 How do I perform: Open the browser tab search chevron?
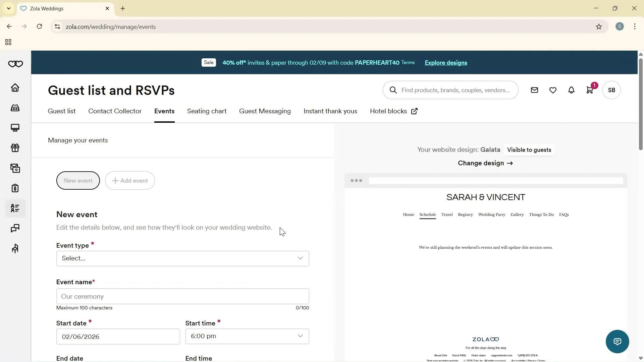tap(8, 8)
